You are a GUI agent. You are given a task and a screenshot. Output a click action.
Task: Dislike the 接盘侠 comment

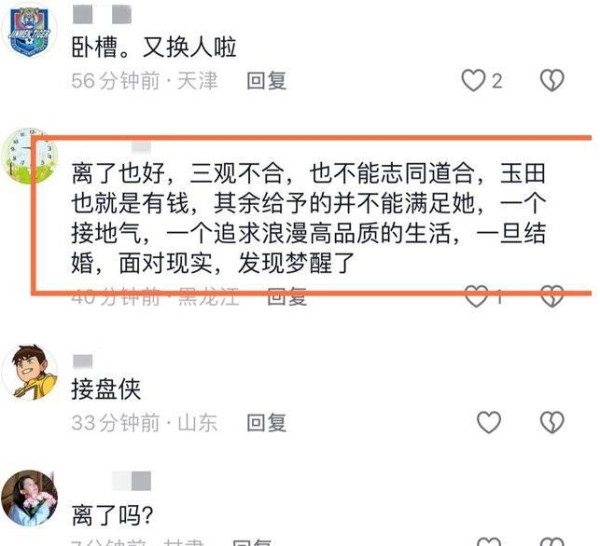pos(552,422)
